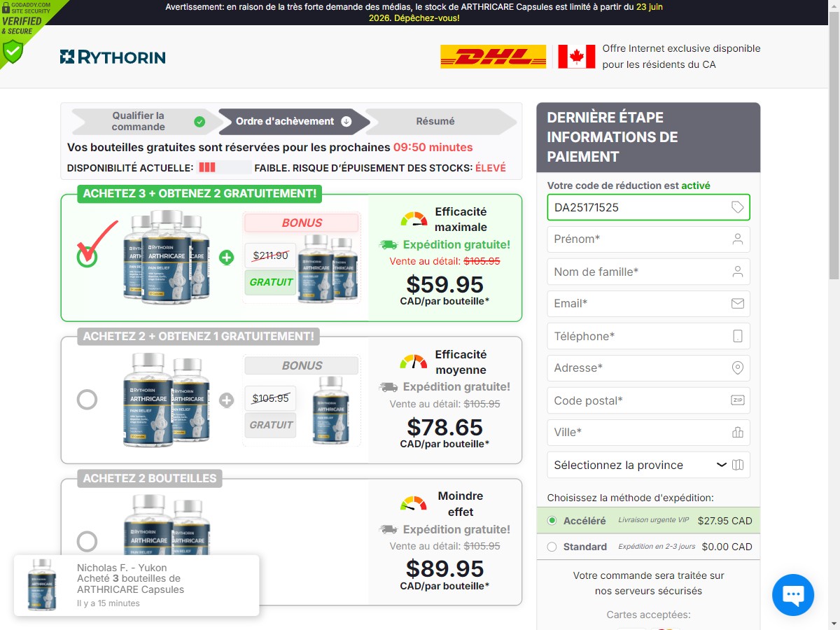Viewport: 840px width, 630px height.
Task: Open the live chat bubble
Action: tap(793, 595)
